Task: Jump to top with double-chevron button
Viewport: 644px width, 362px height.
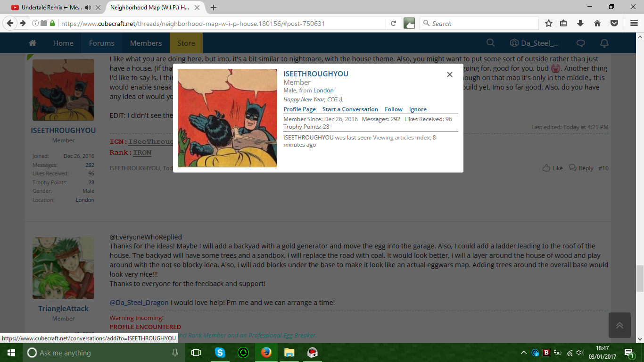Action: pyautogui.click(x=619, y=325)
